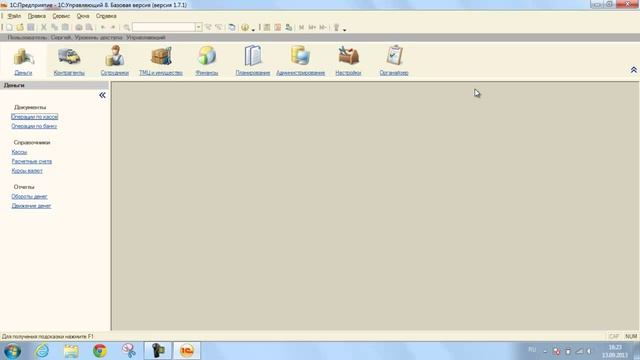Screen dimensions: 640x360
Task: Open the Планирование documents icon
Action: 253,56
